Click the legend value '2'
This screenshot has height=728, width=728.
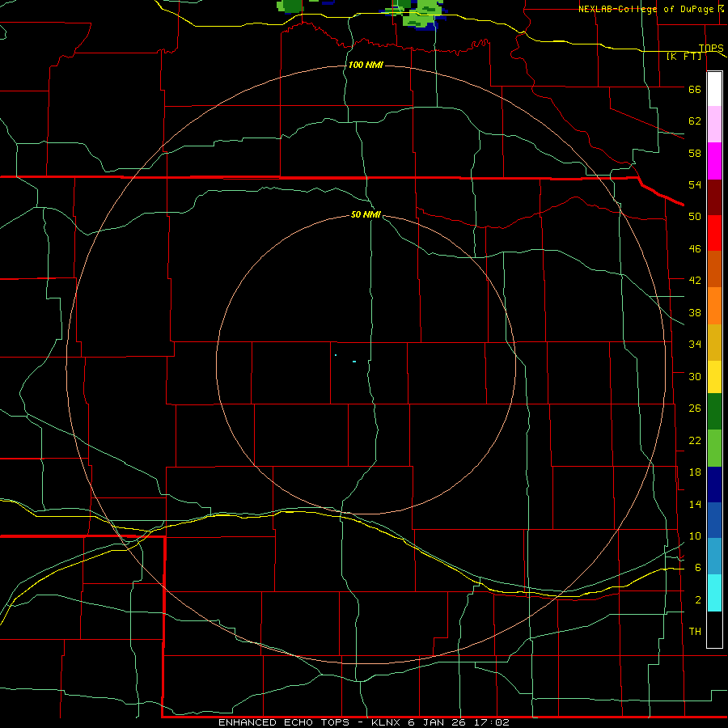coord(698,600)
